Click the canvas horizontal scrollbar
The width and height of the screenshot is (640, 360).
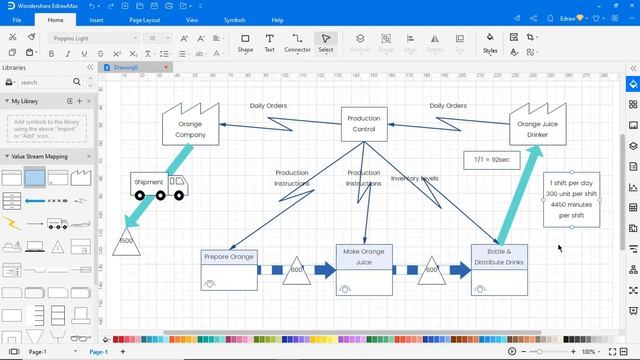click(352, 332)
